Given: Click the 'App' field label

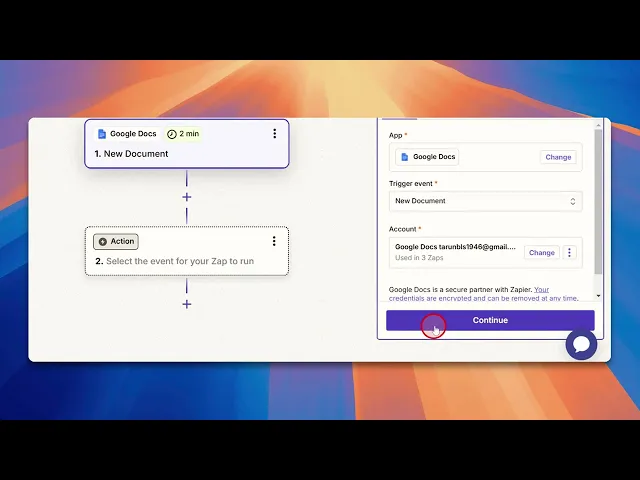Looking at the screenshot, I should (x=396, y=135).
